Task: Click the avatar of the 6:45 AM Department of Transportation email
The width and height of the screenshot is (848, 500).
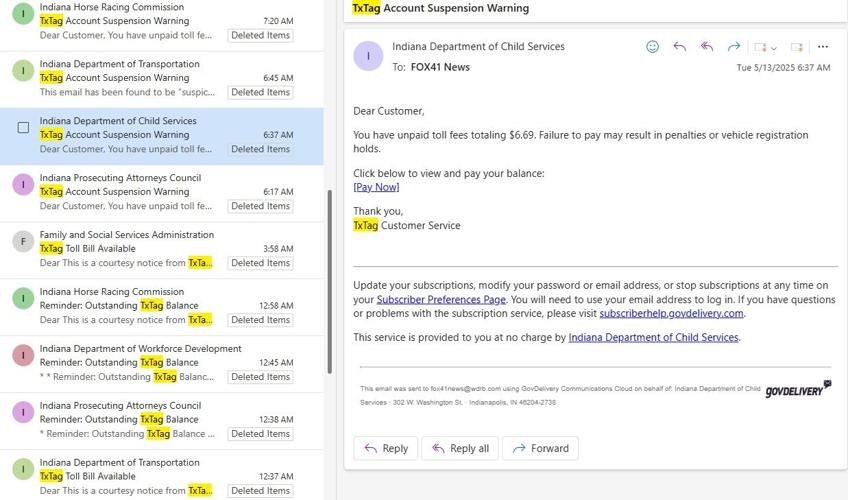Action: 23,71
